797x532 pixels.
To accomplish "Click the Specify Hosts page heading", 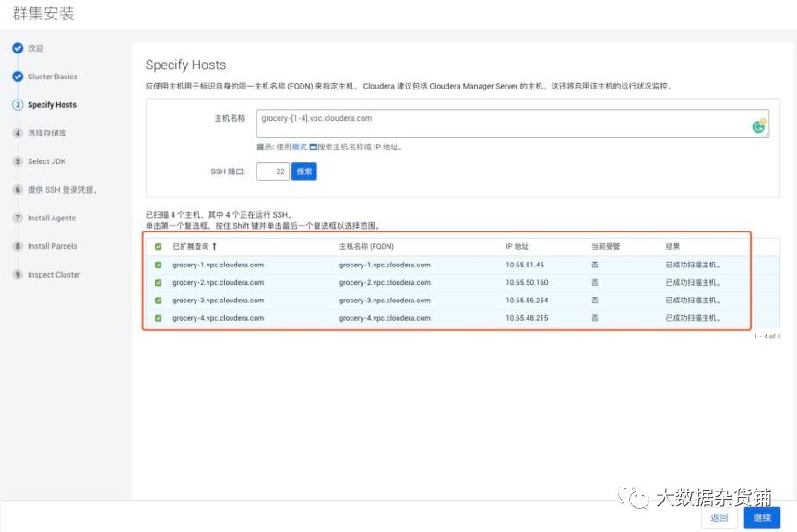I will click(185, 65).
